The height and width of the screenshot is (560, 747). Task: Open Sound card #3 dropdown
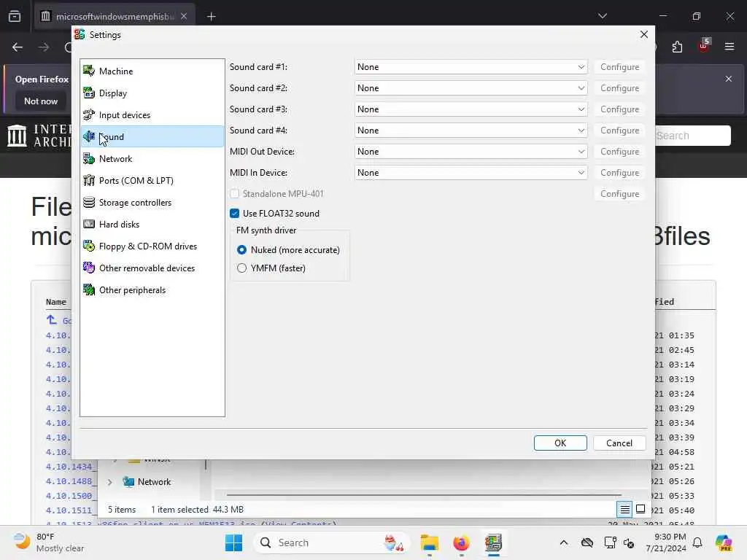pyautogui.click(x=471, y=109)
